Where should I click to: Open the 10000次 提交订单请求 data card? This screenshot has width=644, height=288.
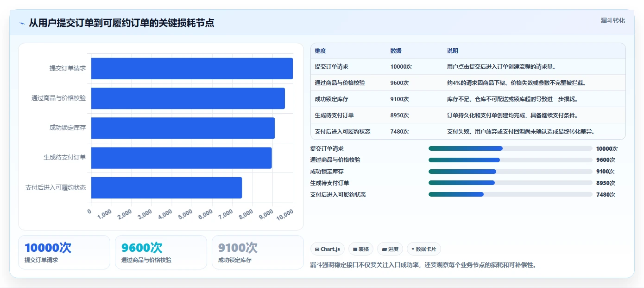coord(64,252)
